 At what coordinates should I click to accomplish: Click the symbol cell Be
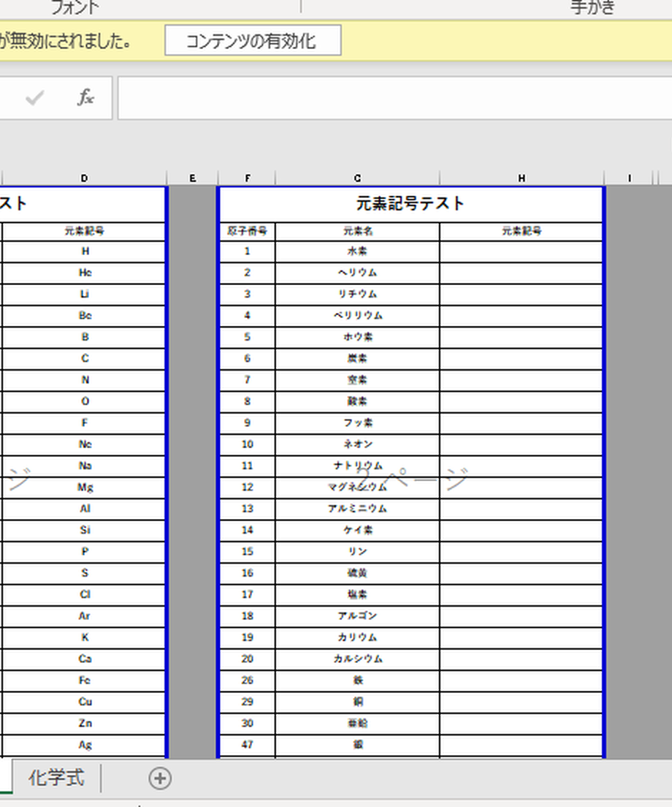point(84,316)
